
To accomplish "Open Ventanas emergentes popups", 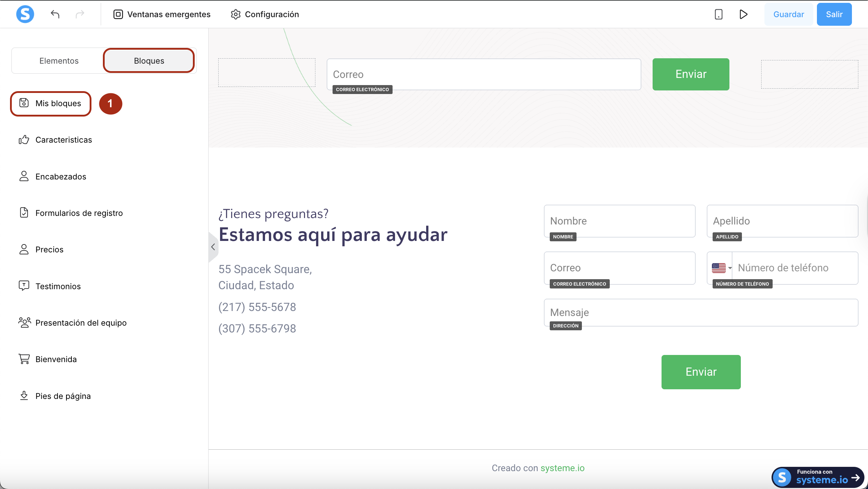I will click(x=162, y=14).
